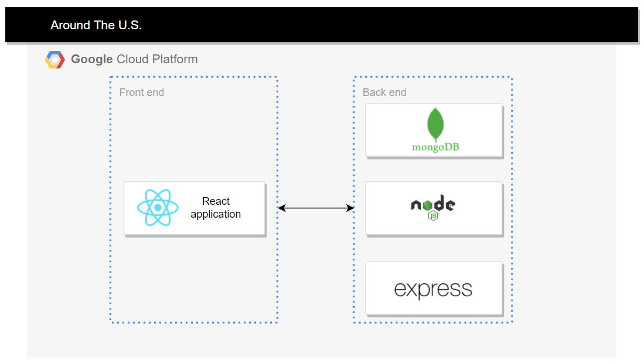This screenshot has width=644, height=364.
Task: Click the 'React application' text
Action: point(216,208)
